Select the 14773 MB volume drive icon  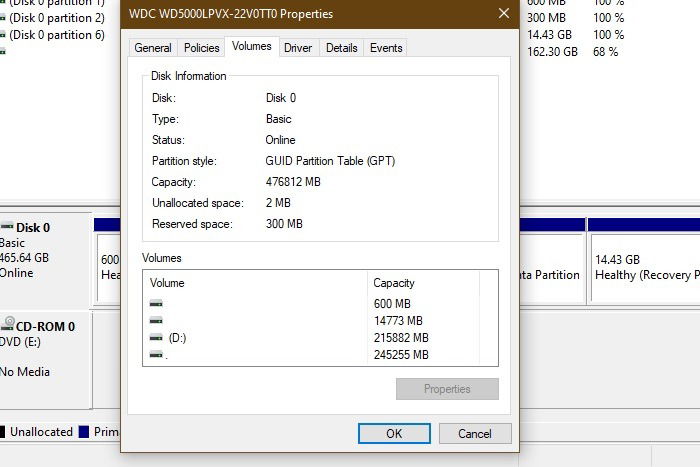[156, 321]
